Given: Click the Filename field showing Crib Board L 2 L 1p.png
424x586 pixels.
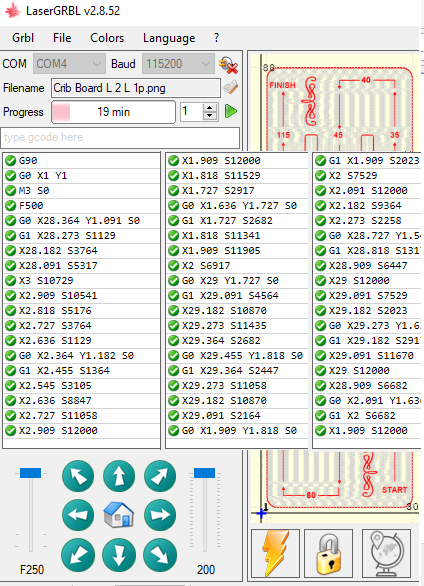Looking at the screenshot, I should coord(136,88).
